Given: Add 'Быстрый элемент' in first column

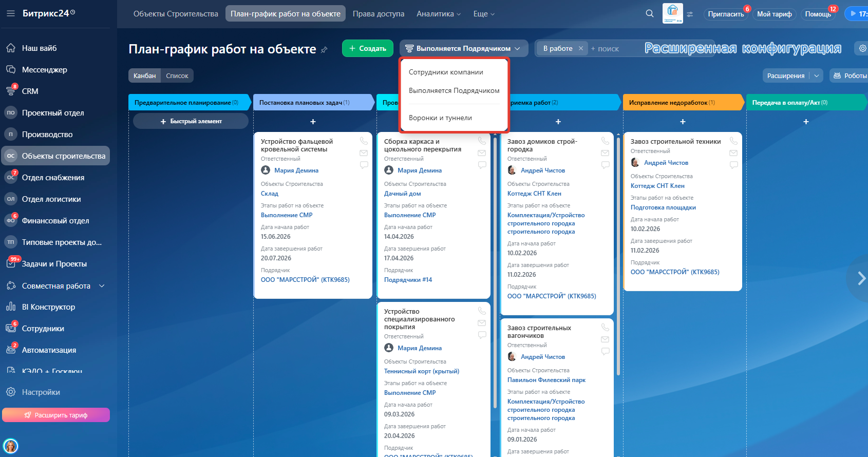Looking at the screenshot, I should click(191, 121).
